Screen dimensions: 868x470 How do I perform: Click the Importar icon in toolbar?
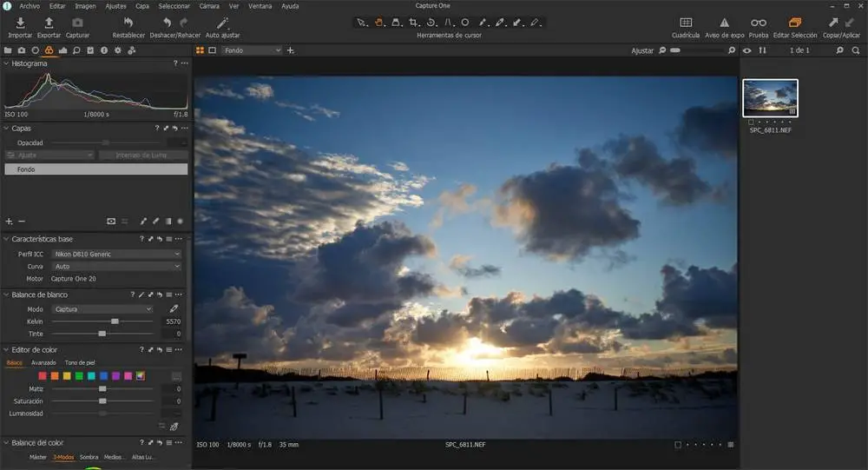pyautogui.click(x=19, y=23)
